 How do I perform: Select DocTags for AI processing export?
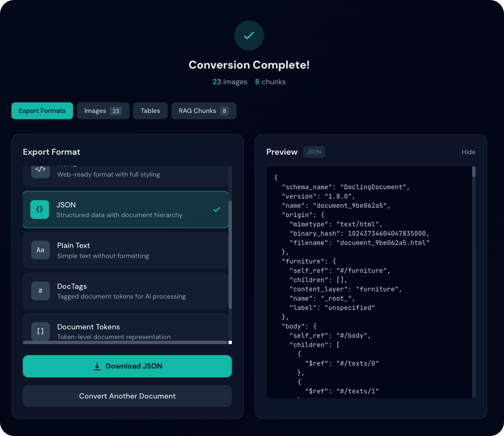(x=126, y=291)
